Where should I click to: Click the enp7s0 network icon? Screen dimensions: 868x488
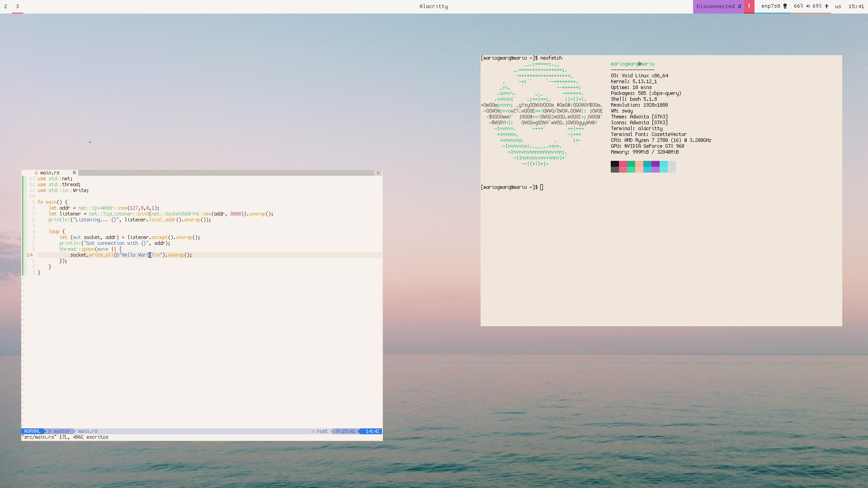pyautogui.click(x=785, y=6)
